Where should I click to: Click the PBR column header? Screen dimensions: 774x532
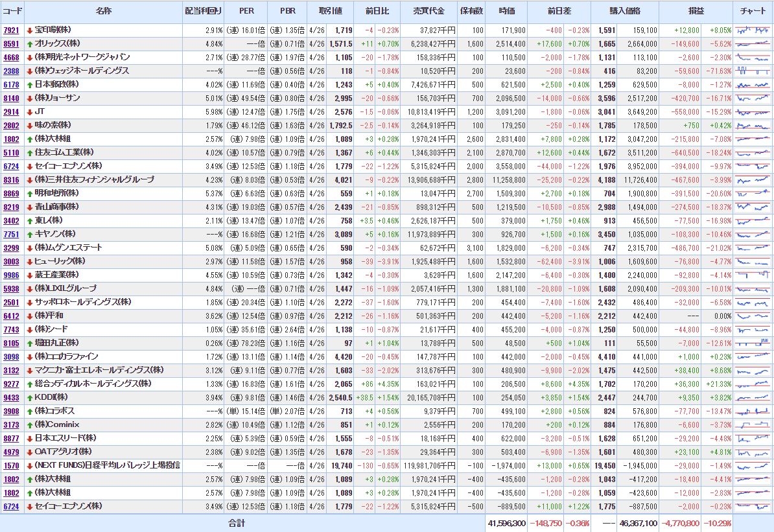pos(287,11)
